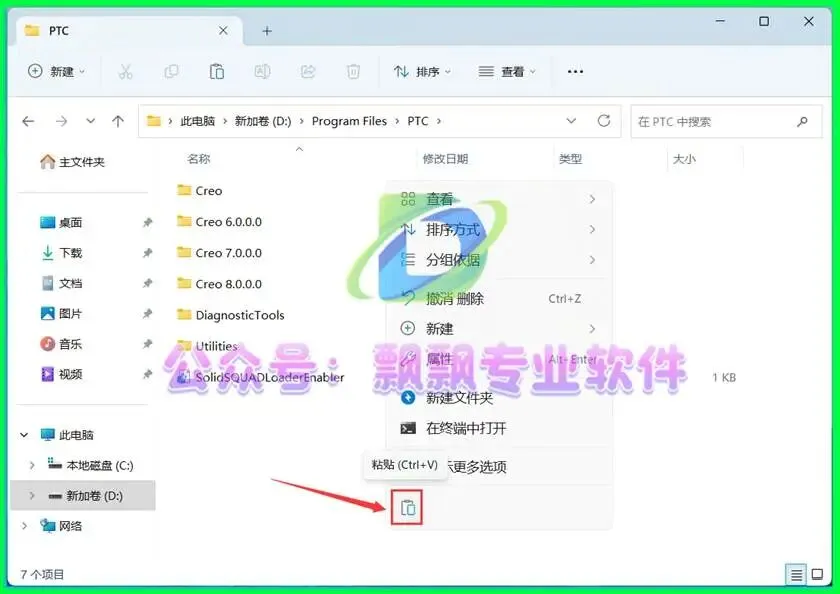Switch to large thumbnails view icon
This screenshot has width=840, height=594.
pyautogui.click(x=817, y=575)
